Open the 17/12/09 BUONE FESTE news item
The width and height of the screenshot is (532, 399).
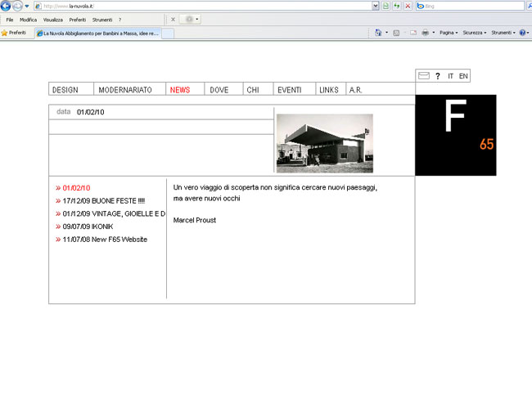[101, 200]
